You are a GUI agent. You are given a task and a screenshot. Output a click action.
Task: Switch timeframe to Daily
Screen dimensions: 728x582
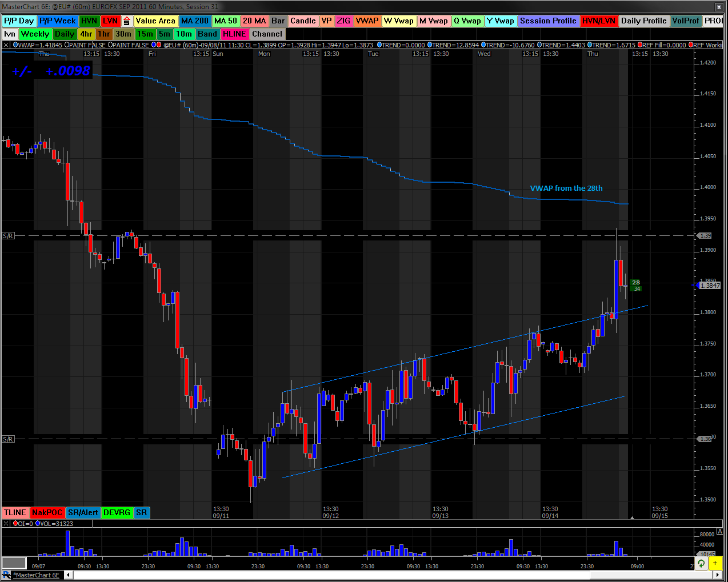(65, 34)
